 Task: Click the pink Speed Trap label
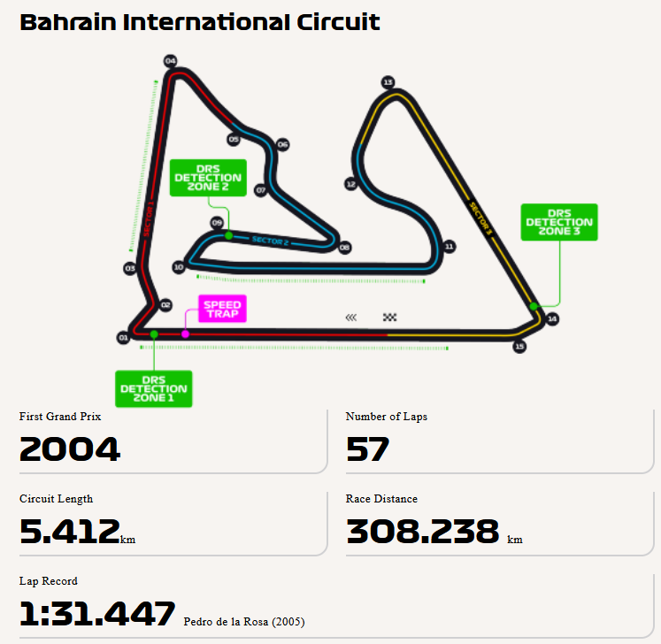[222, 310]
